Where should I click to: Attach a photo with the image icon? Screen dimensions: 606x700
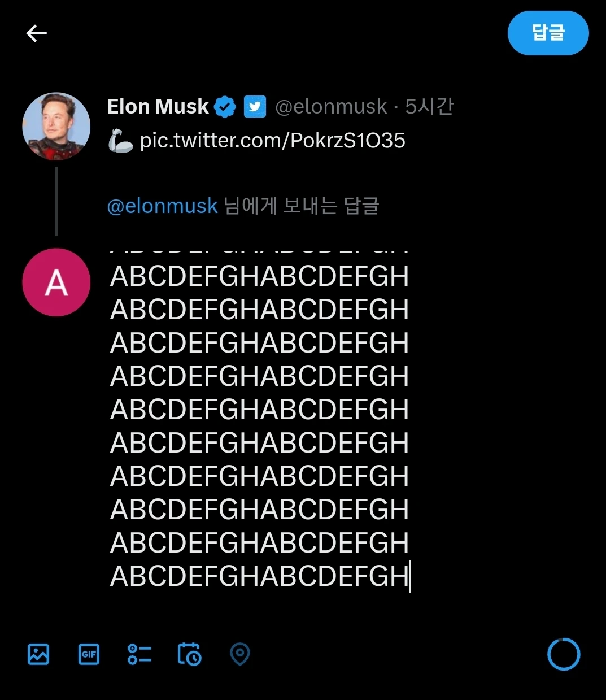tap(38, 654)
